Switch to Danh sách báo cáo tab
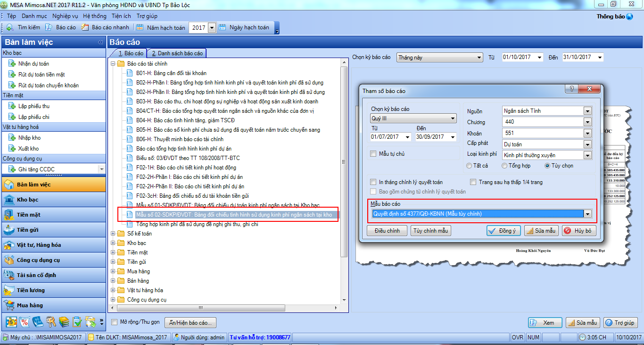The image size is (644, 345). tap(177, 53)
